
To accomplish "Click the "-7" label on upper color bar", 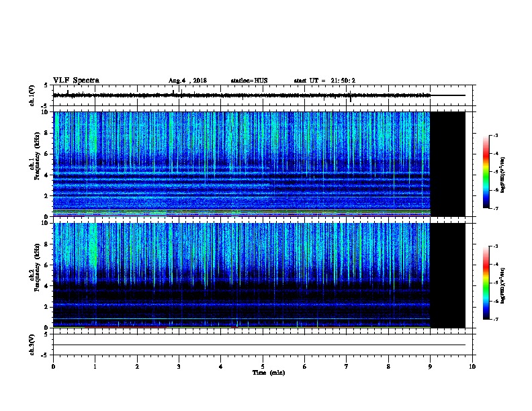I will coord(495,208).
